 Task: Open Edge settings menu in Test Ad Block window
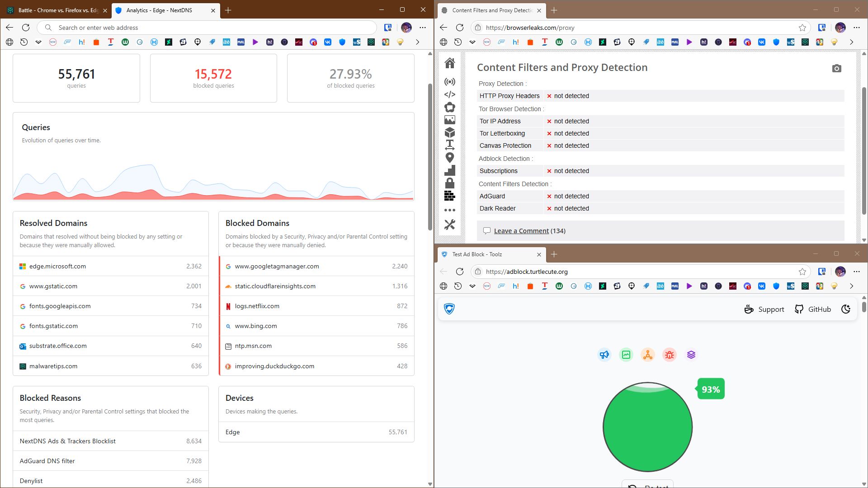[x=856, y=272]
